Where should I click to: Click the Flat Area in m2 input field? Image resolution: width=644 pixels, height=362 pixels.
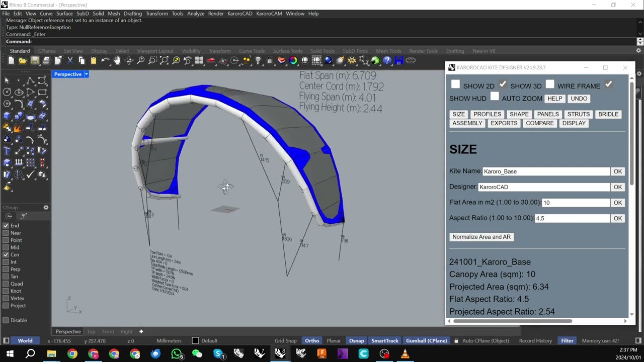pyautogui.click(x=576, y=203)
